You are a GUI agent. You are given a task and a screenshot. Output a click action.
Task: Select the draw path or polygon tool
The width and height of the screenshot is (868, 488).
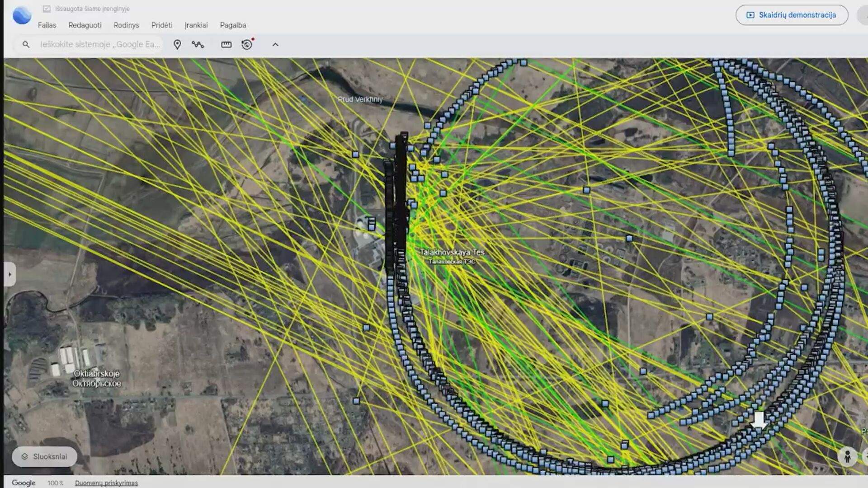click(198, 44)
